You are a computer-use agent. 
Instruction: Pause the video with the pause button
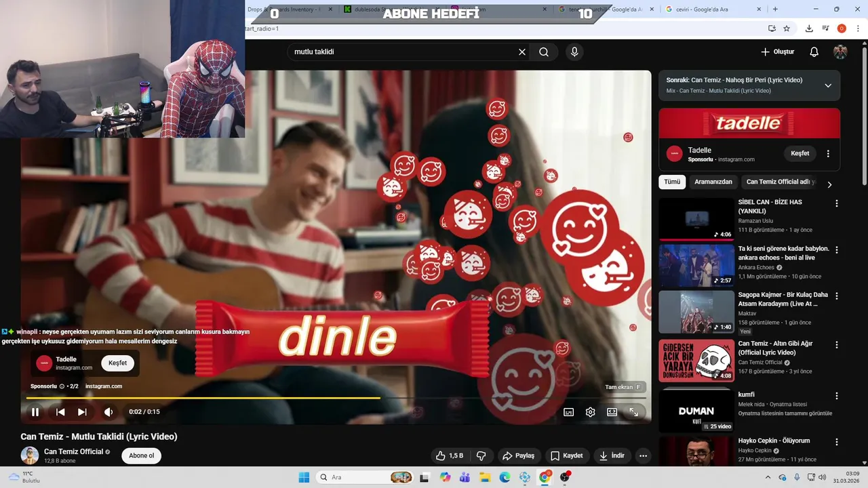coord(35,412)
